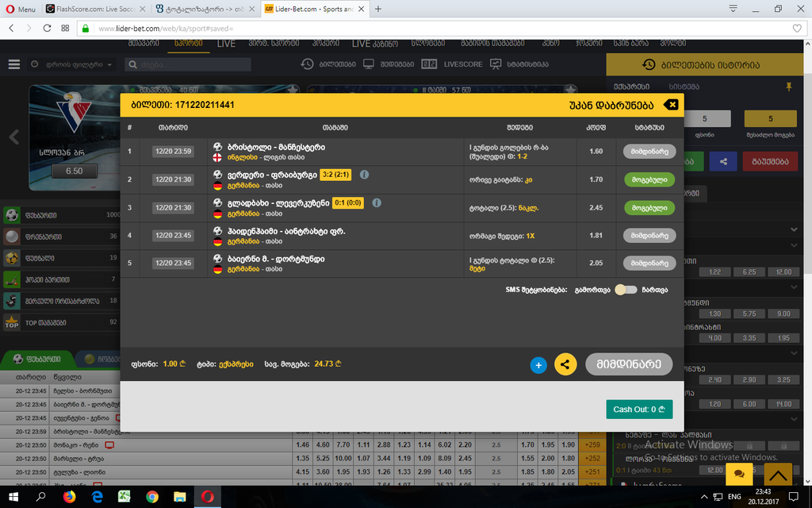The width and height of the screenshot is (812, 508).
Task: Open info icon beside გლადბახი - ლევერკუზენი score
Action: [x=377, y=202]
